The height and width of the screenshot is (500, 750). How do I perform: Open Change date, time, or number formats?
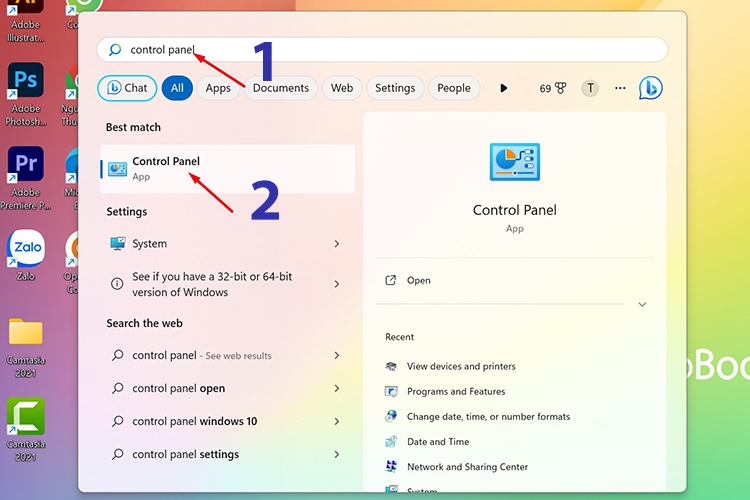(x=488, y=416)
